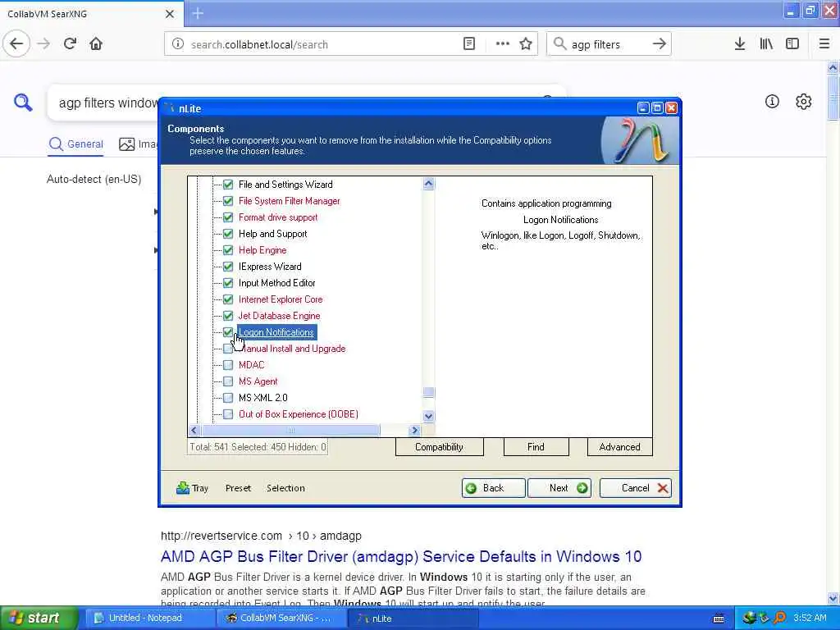The height and width of the screenshot is (630, 840).
Task: Select Manual Install and Upgrade row
Action: click(x=292, y=349)
